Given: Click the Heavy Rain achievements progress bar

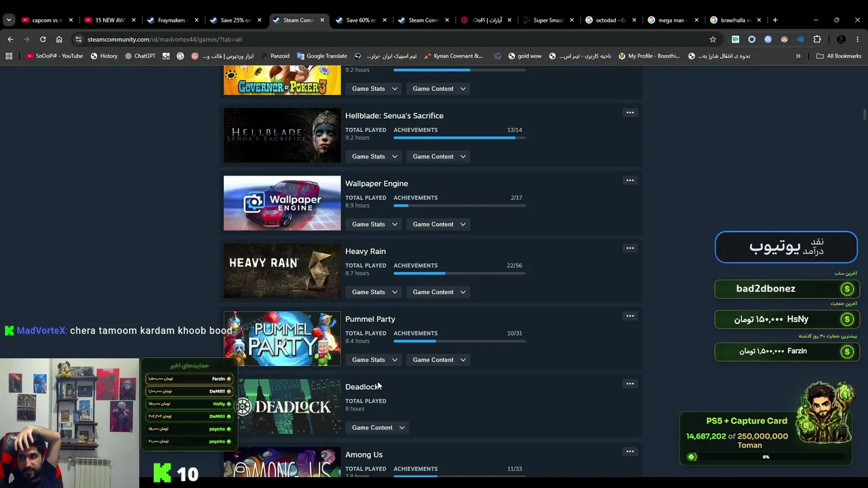Looking at the screenshot, I should coord(459,273).
